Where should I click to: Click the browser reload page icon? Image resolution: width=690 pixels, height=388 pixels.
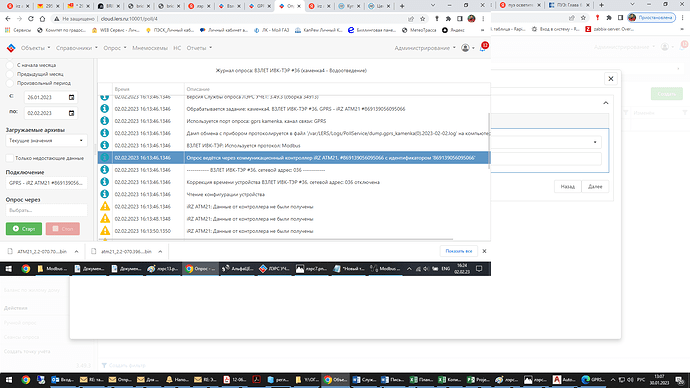point(31,19)
